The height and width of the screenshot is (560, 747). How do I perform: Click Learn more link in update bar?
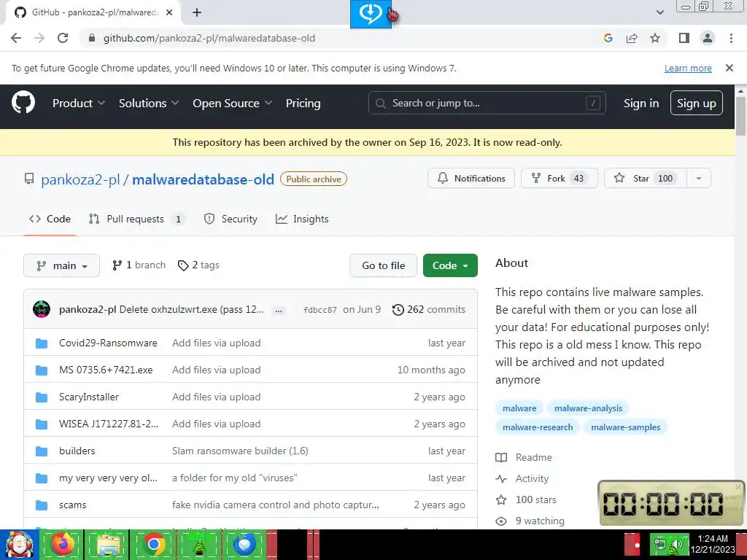(x=688, y=69)
